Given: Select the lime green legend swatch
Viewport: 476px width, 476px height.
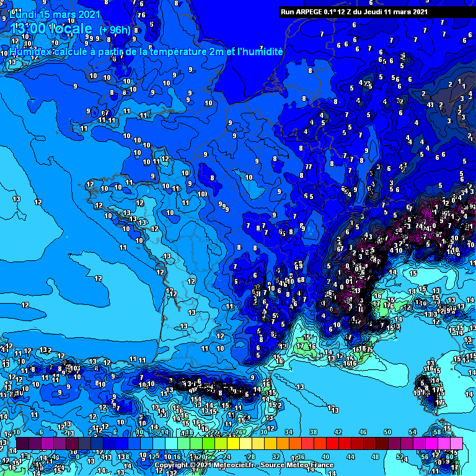Looking at the screenshot, I should [x=208, y=444].
